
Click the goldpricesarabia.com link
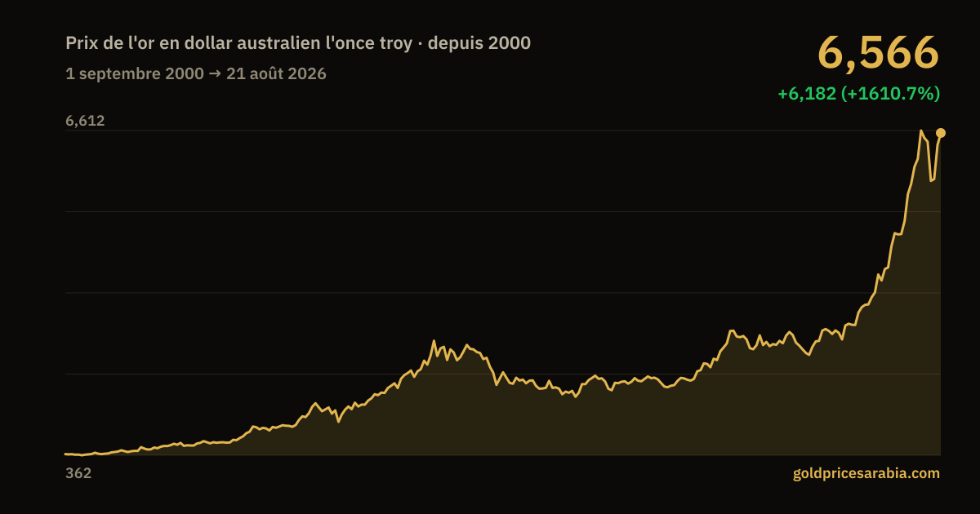866,473
